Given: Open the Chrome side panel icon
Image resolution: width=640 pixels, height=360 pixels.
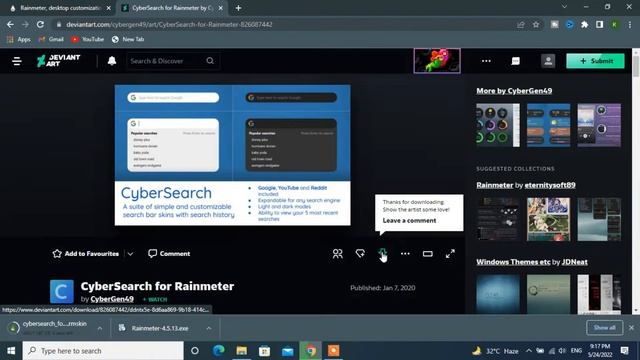Looking at the screenshot, I should (599, 24).
